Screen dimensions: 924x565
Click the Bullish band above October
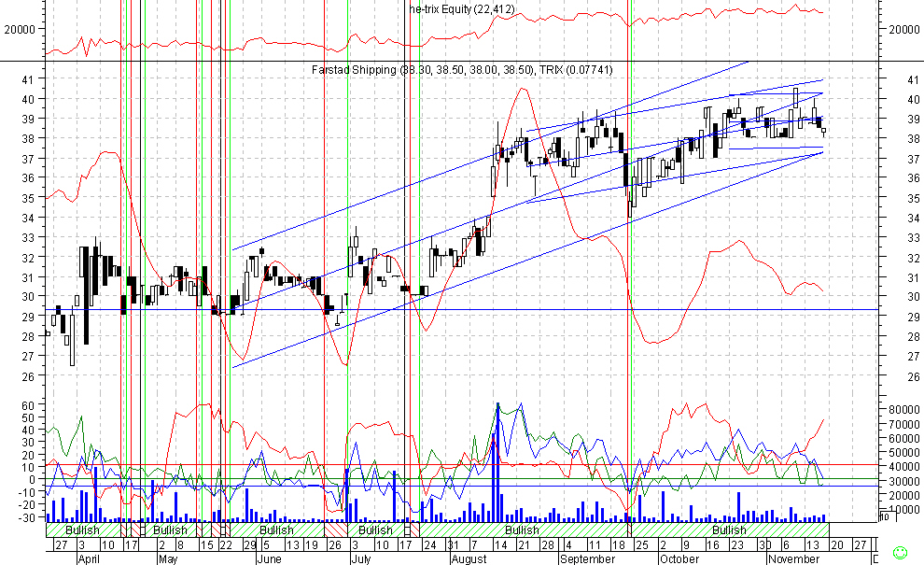click(729, 530)
